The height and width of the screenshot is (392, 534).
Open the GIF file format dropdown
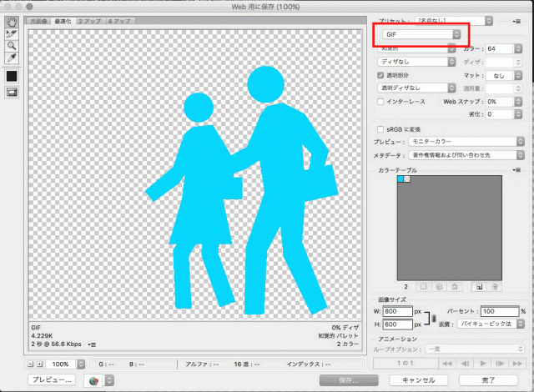(421, 34)
